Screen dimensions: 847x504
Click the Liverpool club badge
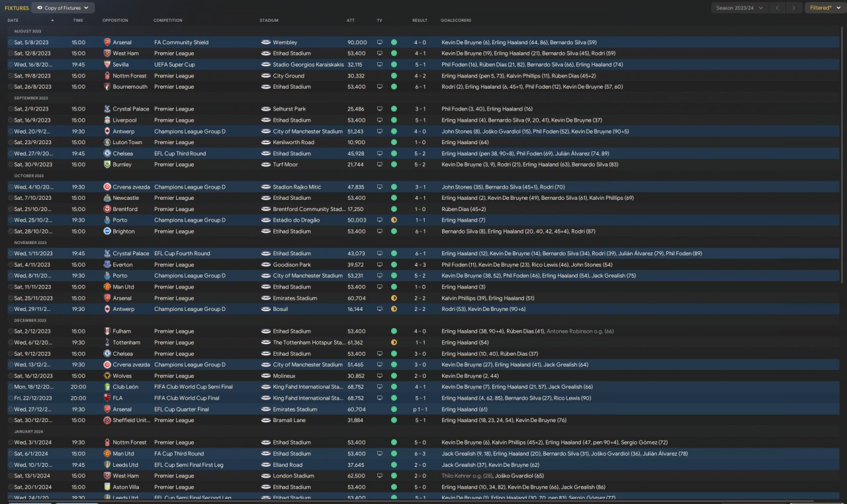pyautogui.click(x=107, y=120)
